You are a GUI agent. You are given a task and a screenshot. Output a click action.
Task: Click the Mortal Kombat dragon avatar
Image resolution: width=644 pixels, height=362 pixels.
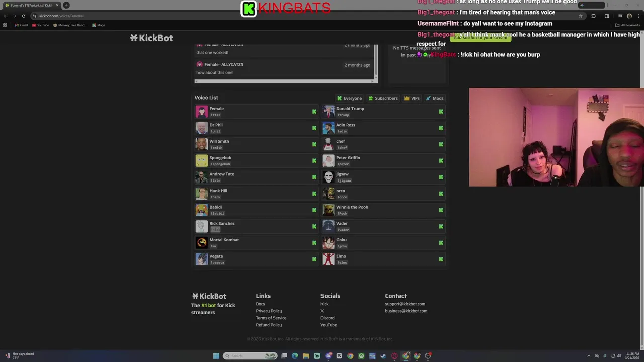pos(201,243)
